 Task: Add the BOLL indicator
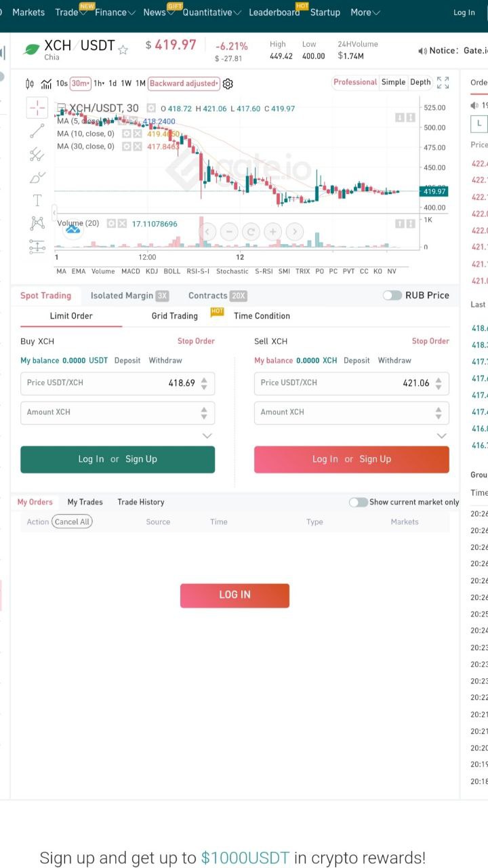[172, 271]
